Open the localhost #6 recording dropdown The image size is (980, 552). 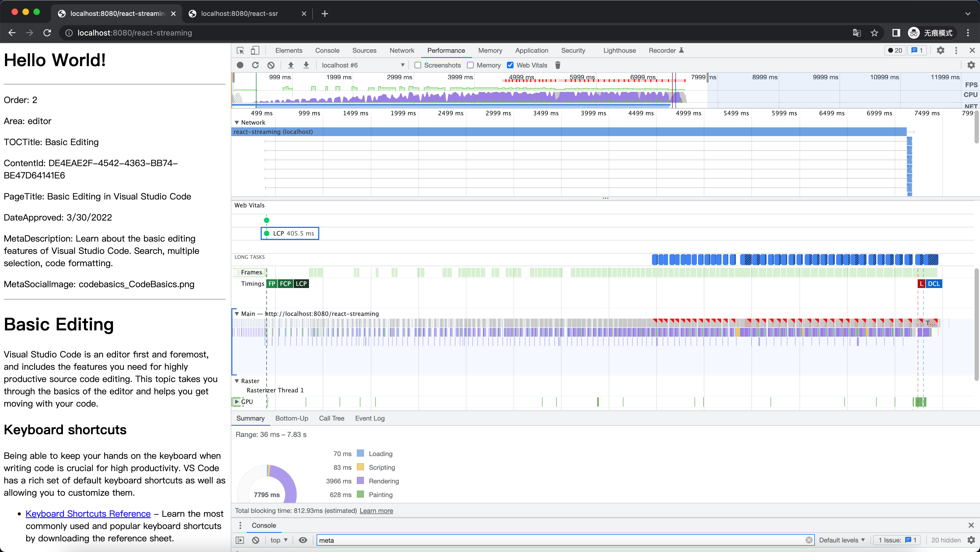pos(363,65)
